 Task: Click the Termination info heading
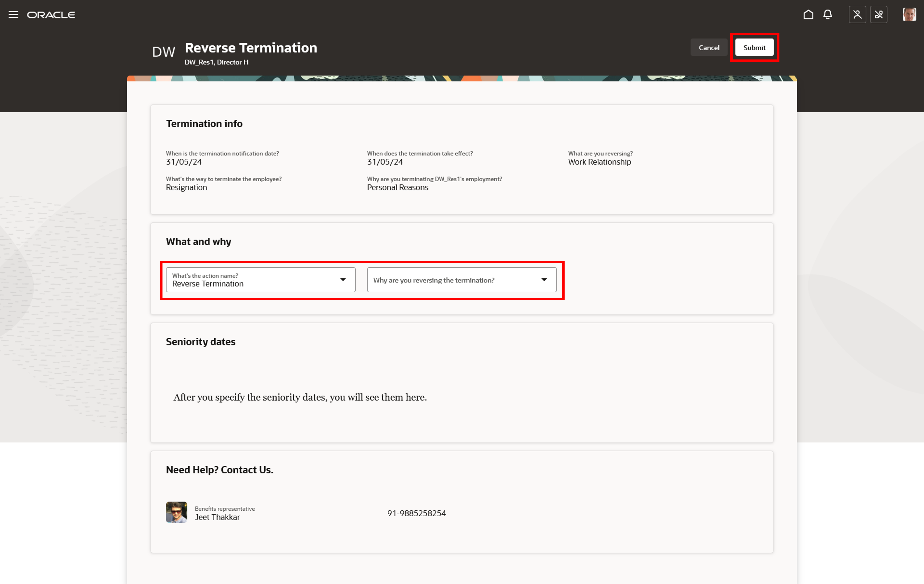pos(204,124)
